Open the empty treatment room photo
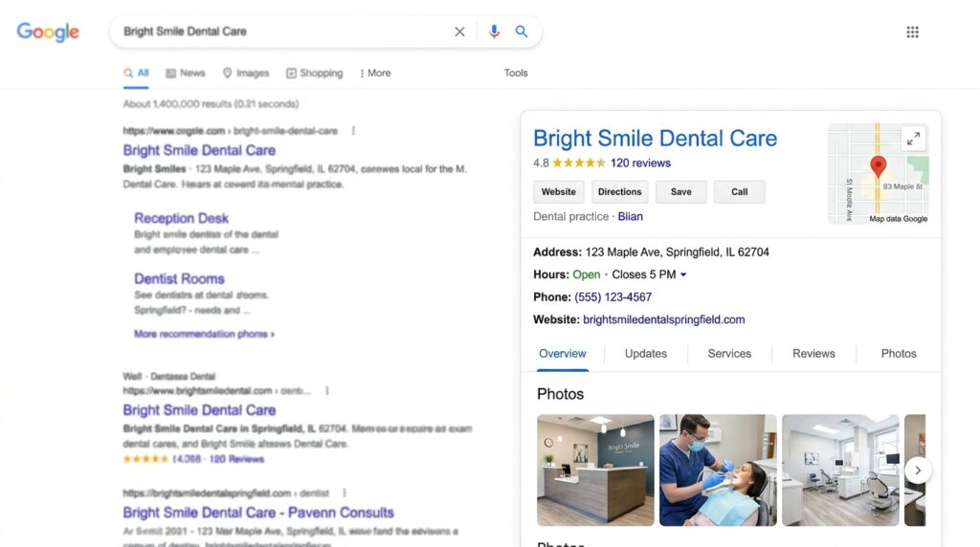The image size is (980, 547). (840, 470)
